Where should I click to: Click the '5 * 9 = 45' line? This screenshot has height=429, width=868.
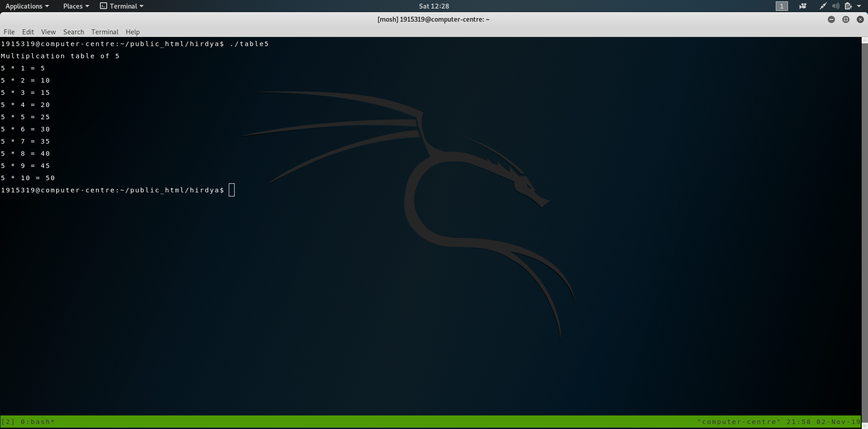[25, 166]
